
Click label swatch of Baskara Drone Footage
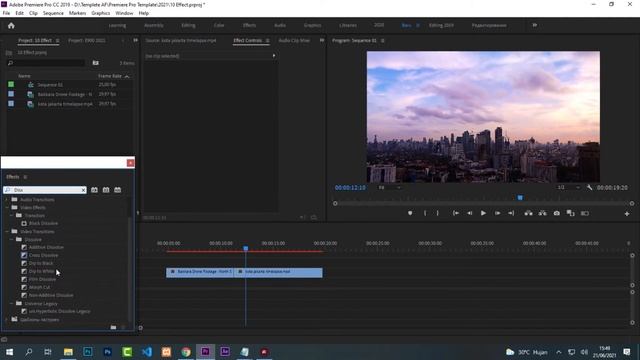11,94
